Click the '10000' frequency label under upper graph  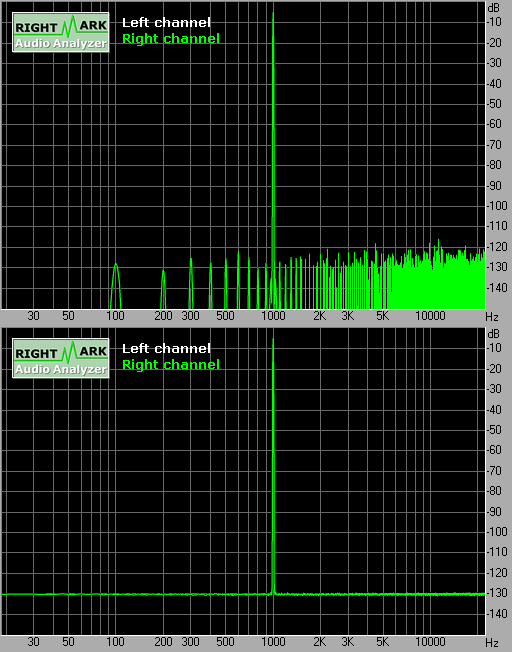click(x=430, y=316)
